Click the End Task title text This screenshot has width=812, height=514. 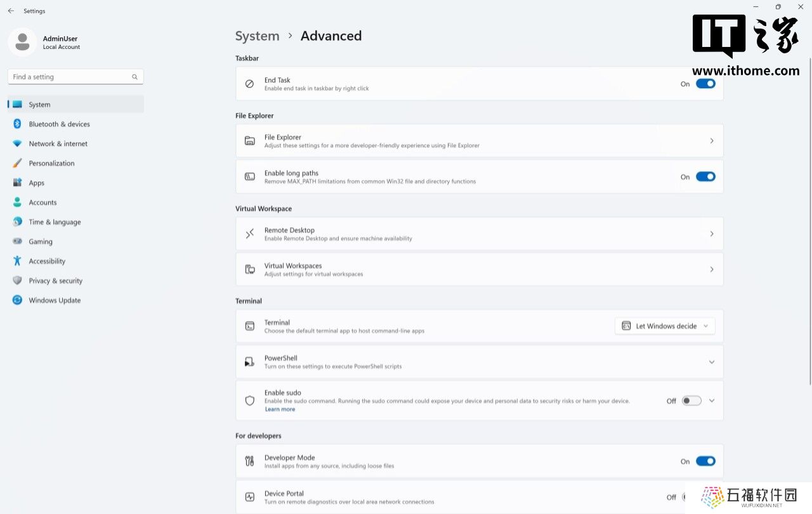(x=277, y=80)
